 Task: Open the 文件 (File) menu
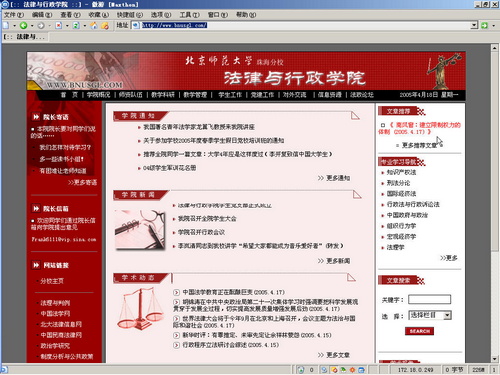point(13,15)
